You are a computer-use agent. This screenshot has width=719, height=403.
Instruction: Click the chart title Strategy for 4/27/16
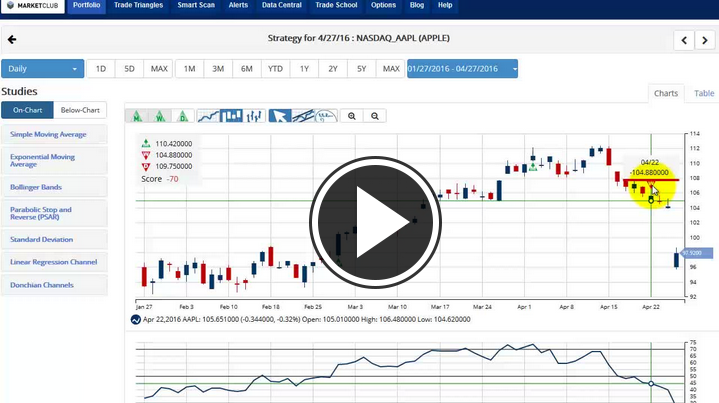[359, 38]
